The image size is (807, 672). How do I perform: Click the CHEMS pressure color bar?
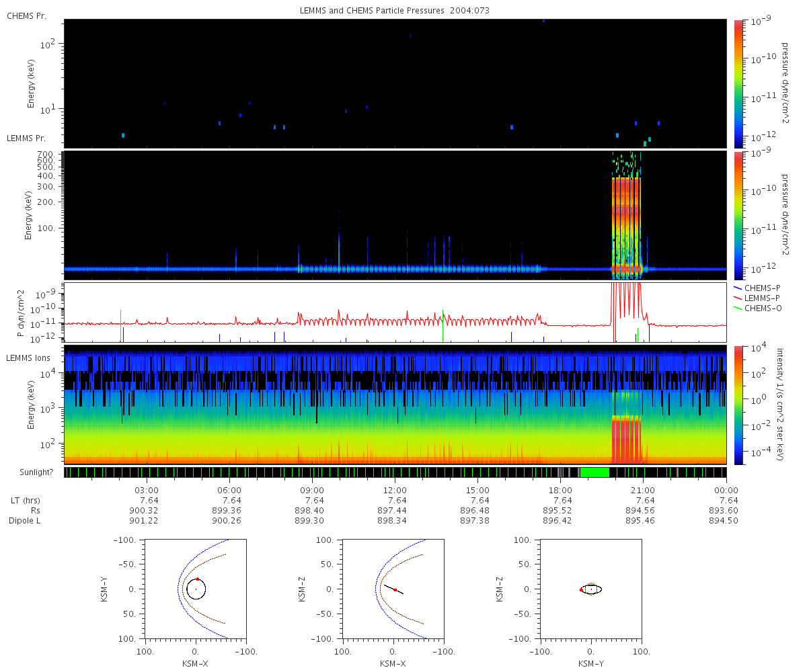(739, 83)
